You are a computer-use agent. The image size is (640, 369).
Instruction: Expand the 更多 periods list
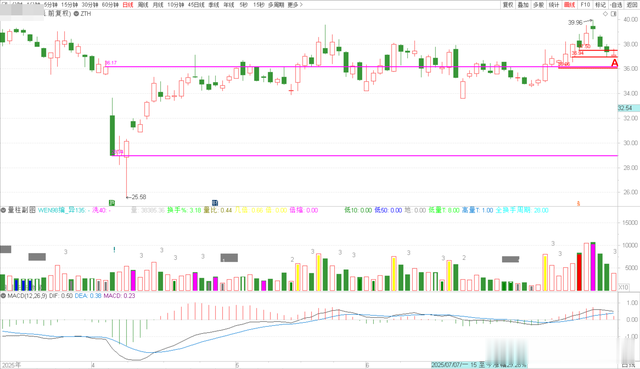tap(295, 5)
